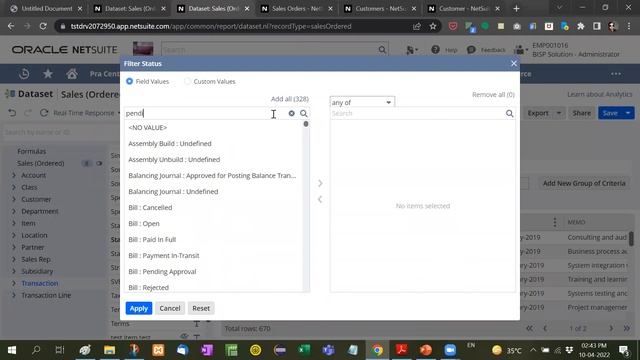This screenshot has width=640, height=360.
Task: Expand the Department tree node
Action: [x=14, y=211]
